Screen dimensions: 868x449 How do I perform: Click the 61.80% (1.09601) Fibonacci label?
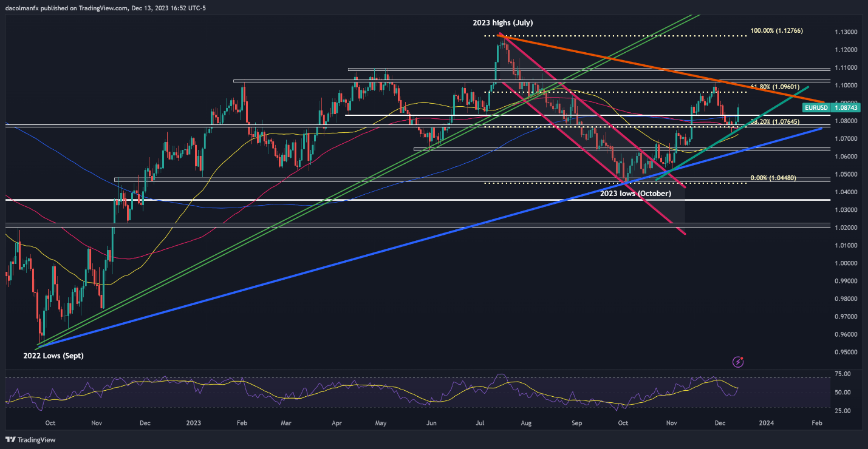pos(774,87)
